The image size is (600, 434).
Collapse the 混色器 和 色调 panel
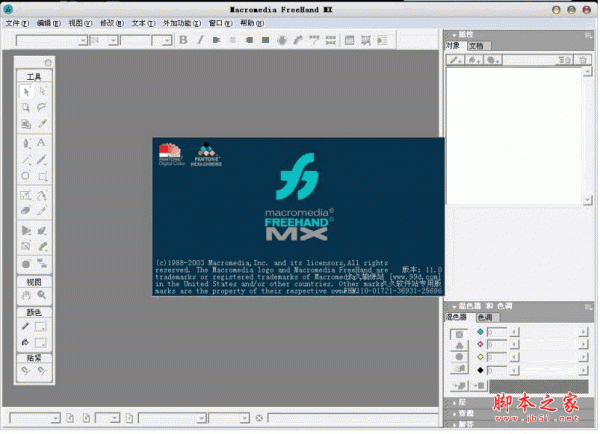tap(454, 307)
